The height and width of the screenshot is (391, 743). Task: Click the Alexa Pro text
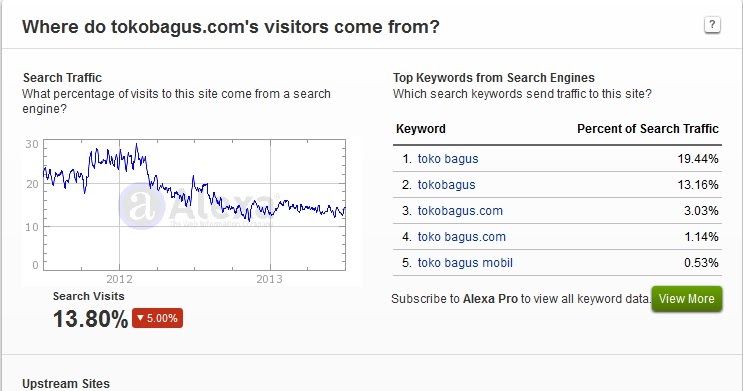click(490, 299)
